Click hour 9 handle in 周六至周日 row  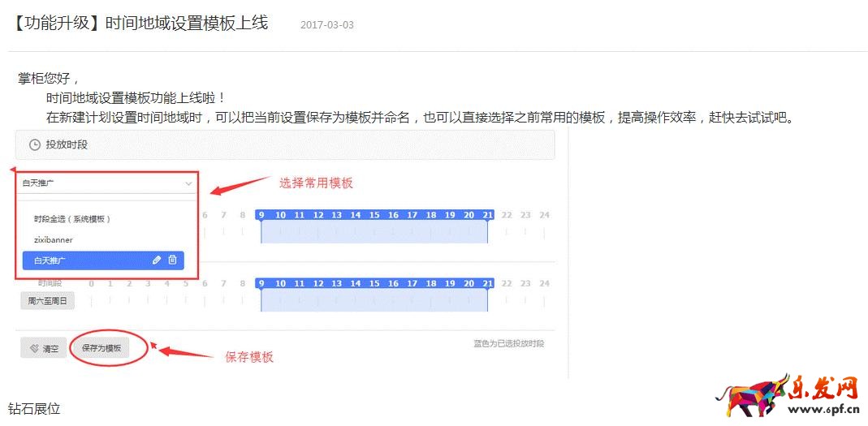(261, 284)
